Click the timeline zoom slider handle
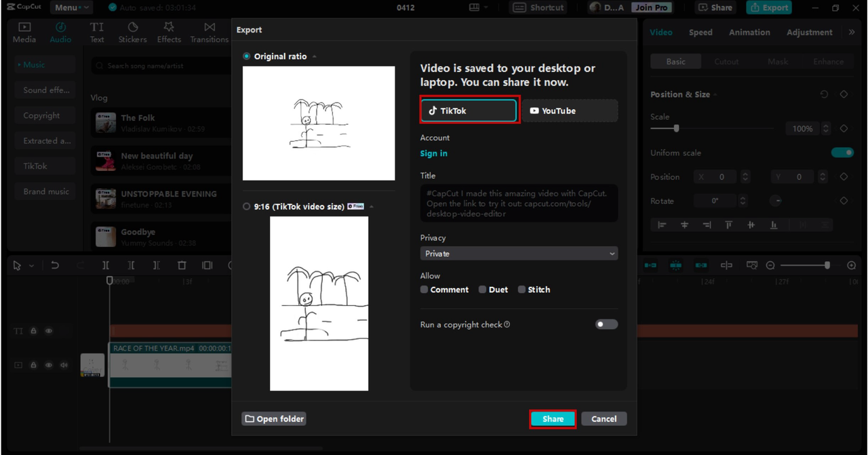Screen dimensions: 868x455 coord(827,266)
